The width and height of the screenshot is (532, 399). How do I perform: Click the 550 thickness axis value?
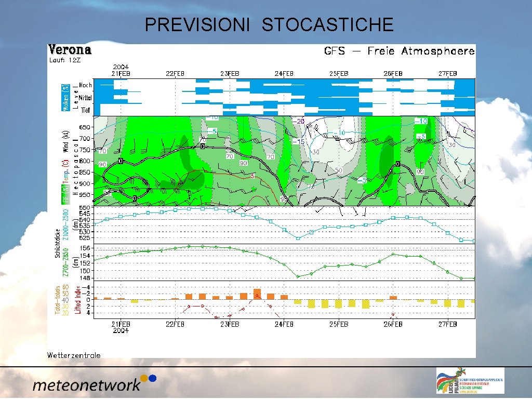tap(85, 208)
